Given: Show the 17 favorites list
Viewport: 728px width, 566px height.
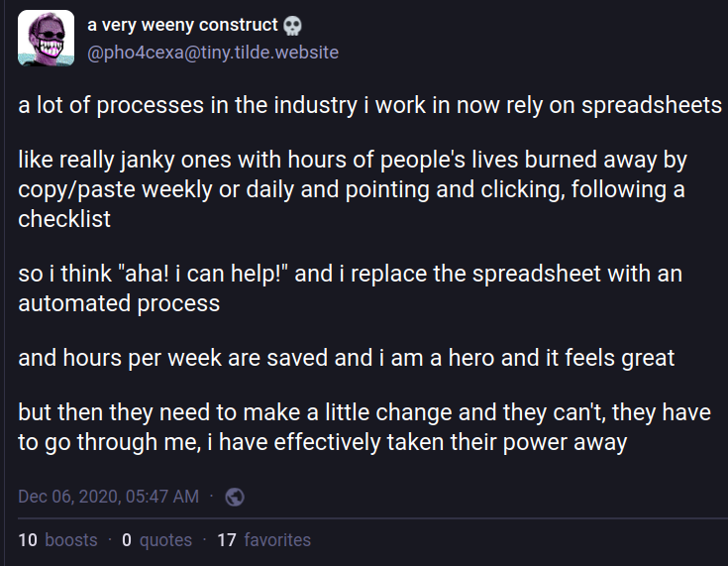Looking at the screenshot, I should coord(263,540).
